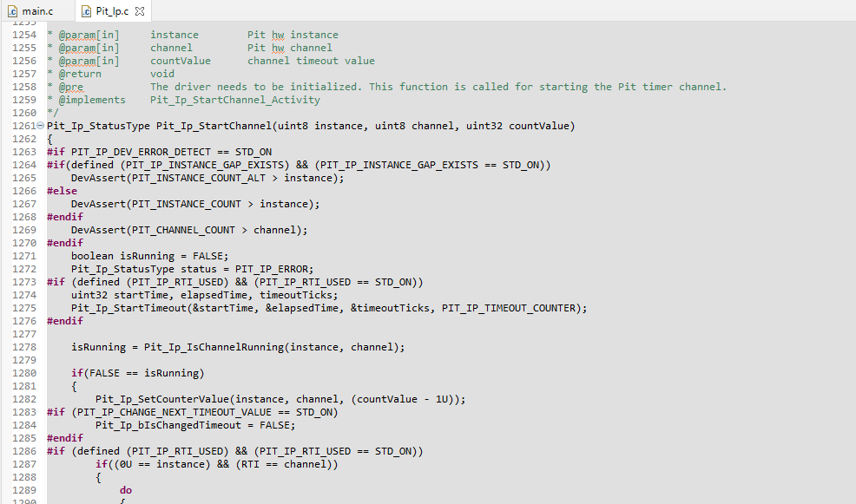Click the #else directive on line 1266
This screenshot has width=856, height=504.
(62, 191)
